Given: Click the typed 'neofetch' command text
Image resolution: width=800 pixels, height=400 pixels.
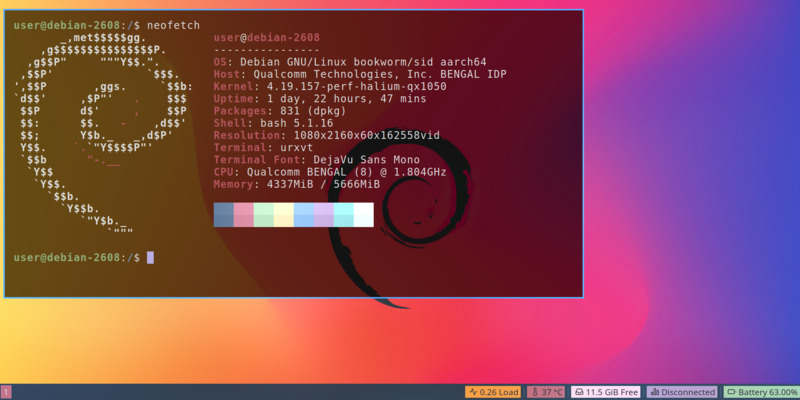Looking at the screenshot, I should click(173, 26).
